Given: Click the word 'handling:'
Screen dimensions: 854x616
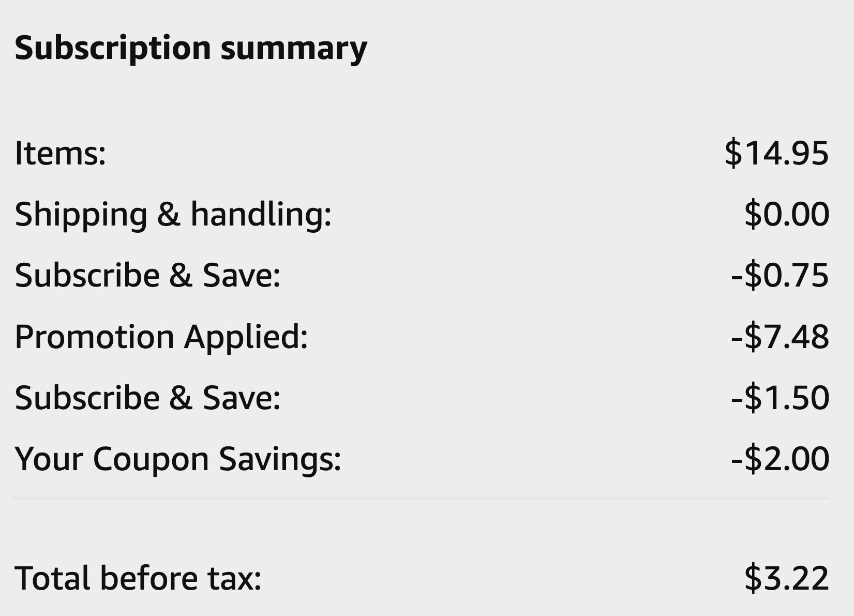Looking at the screenshot, I should [261, 214].
